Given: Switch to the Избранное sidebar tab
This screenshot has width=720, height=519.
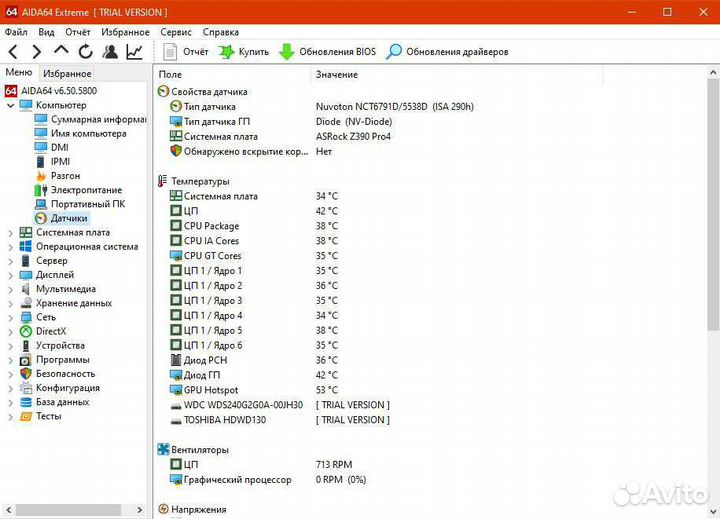Looking at the screenshot, I should pyautogui.click(x=67, y=73).
